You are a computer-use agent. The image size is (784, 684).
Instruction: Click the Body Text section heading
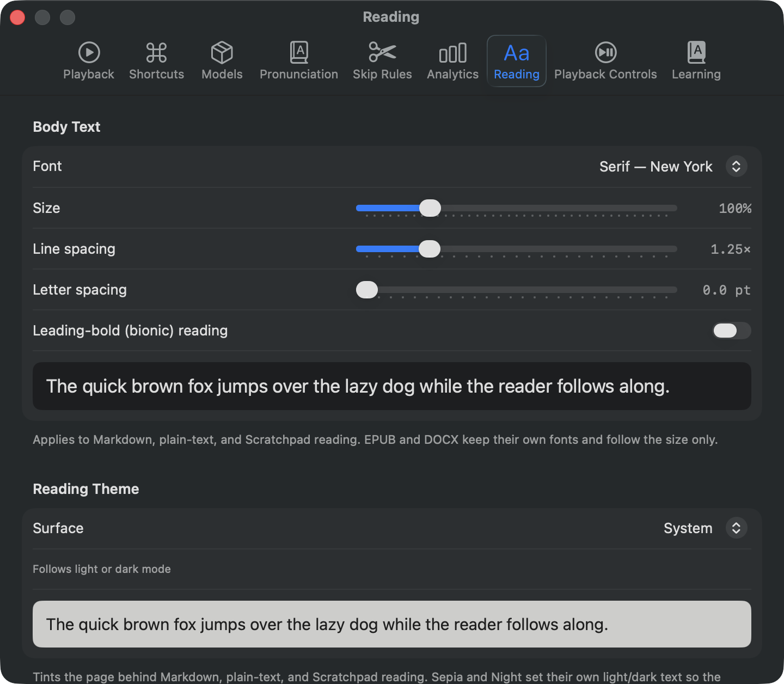point(66,127)
